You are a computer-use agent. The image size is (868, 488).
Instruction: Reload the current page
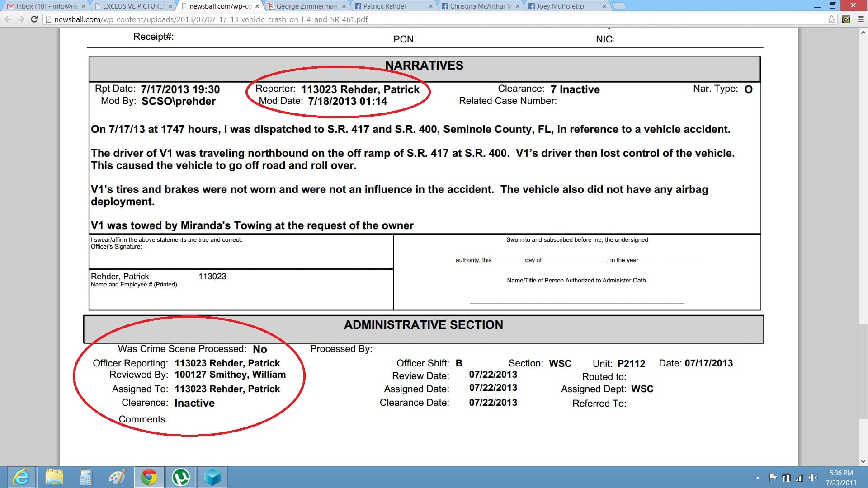[34, 19]
